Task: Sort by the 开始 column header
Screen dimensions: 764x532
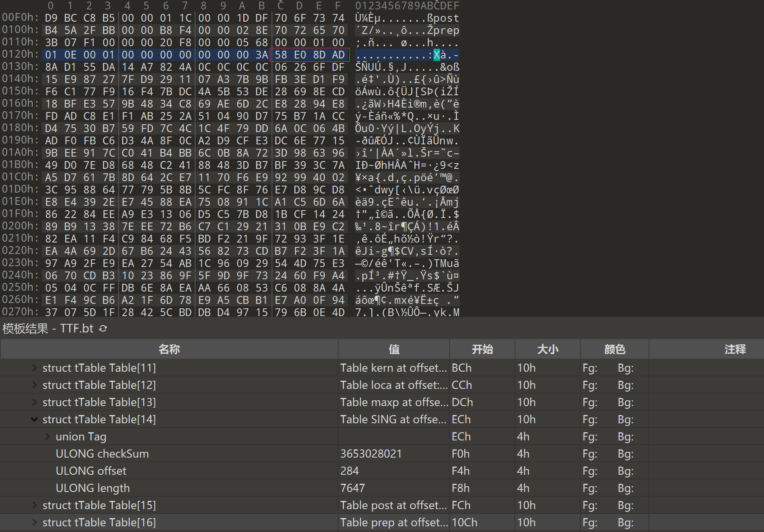Action: tap(482, 349)
